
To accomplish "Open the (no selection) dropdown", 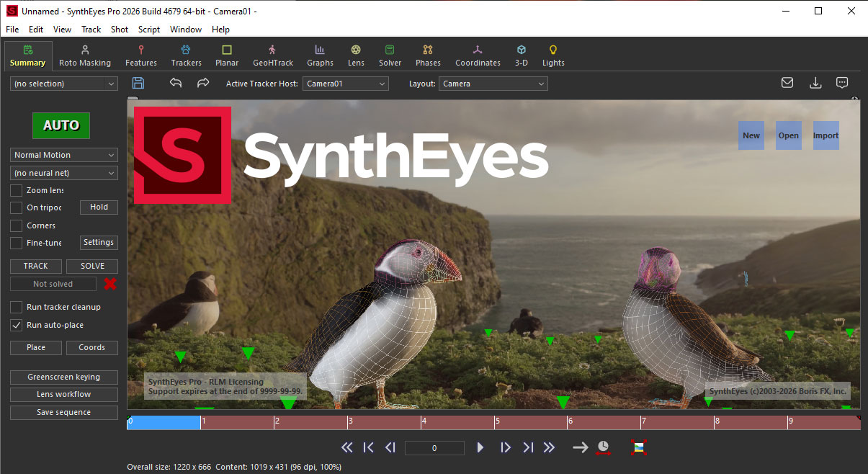I will (64, 84).
